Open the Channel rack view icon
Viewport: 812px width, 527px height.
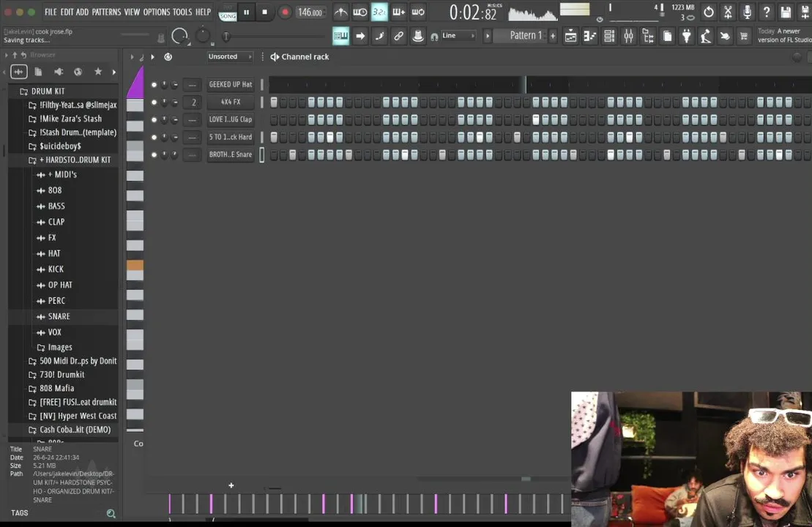609,36
